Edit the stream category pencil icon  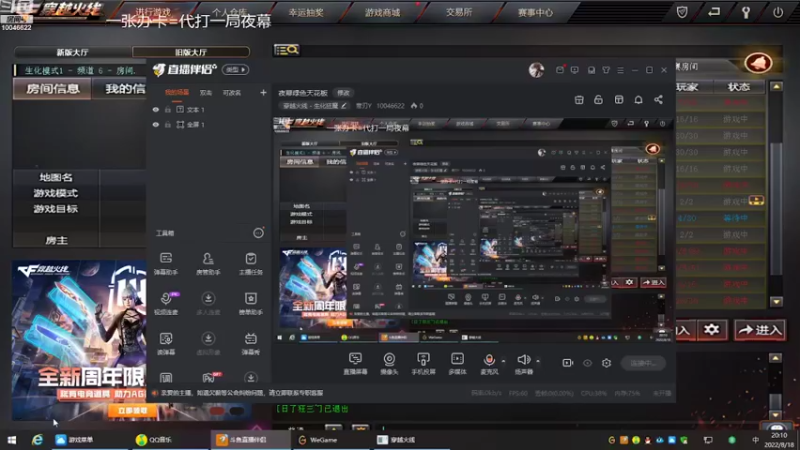pos(344,106)
